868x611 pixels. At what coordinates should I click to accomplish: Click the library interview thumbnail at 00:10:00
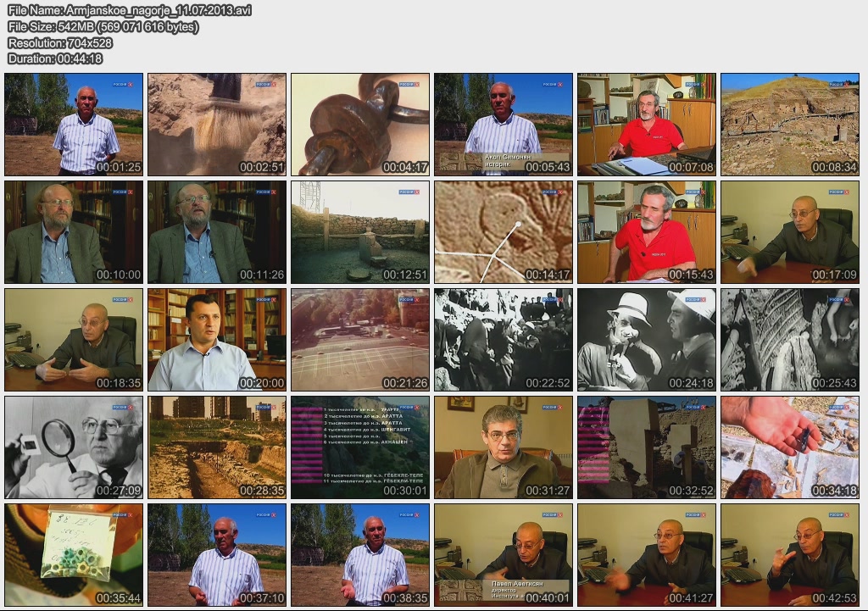74,231
